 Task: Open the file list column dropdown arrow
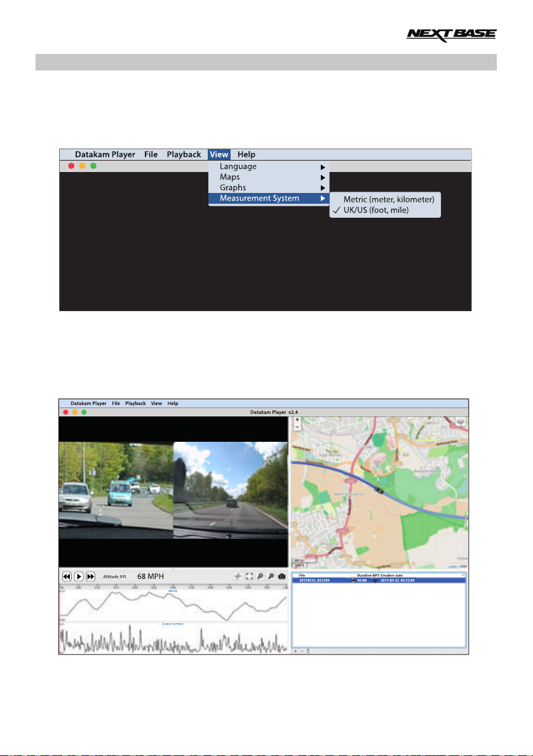pos(463,575)
